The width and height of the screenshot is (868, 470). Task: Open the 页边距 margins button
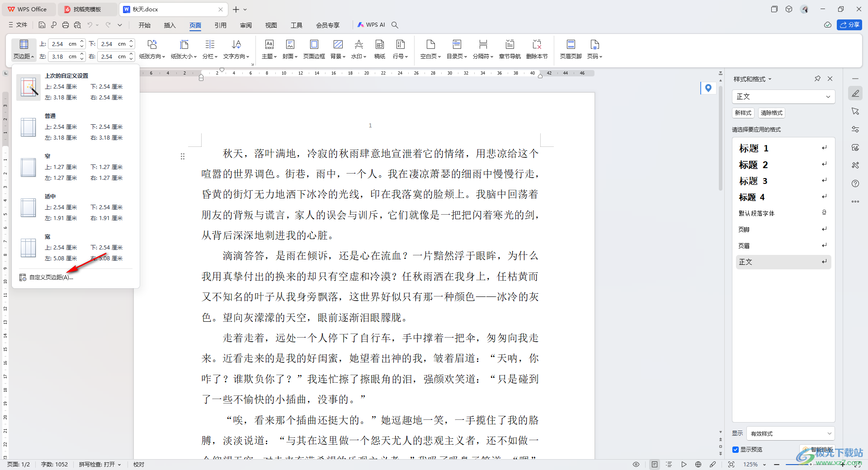[x=24, y=49]
